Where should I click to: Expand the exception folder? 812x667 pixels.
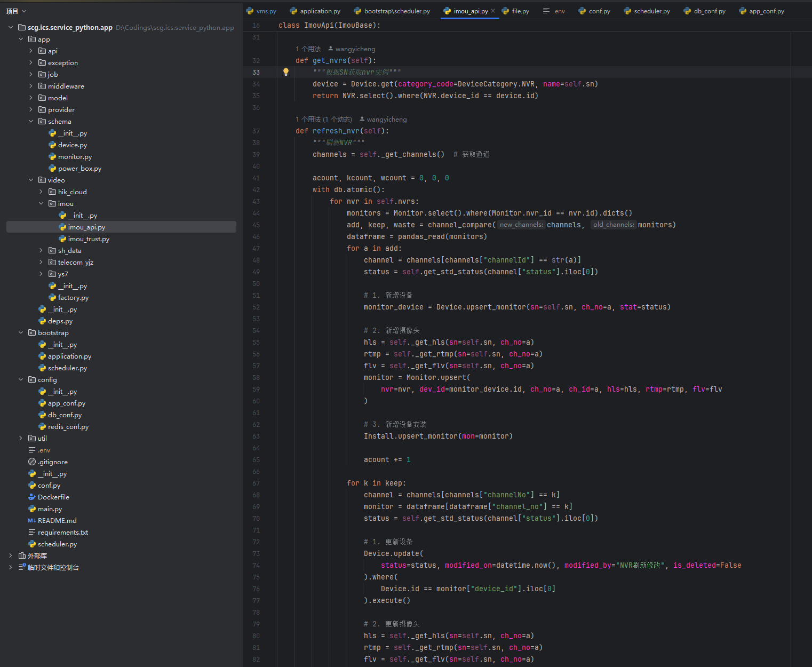(31, 62)
